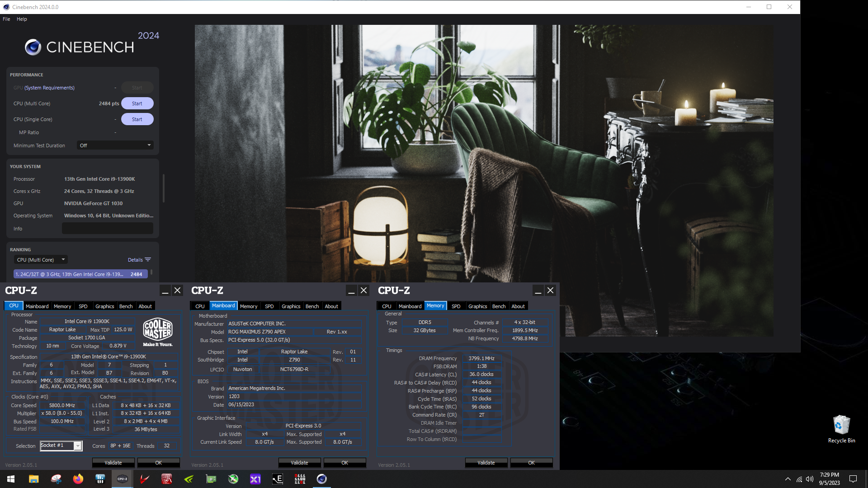Open the HWiNFO bars taskbar icon

(100, 479)
